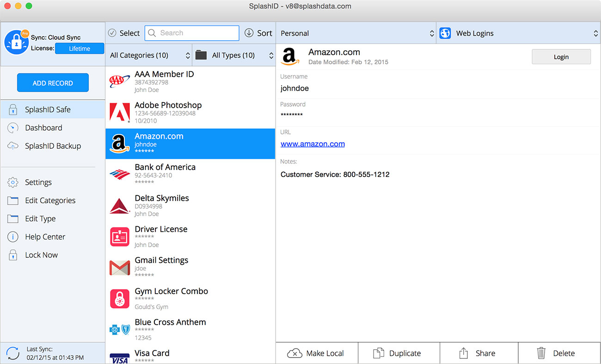The width and height of the screenshot is (601, 364).
Task: Click the Delta Skymiles logo icon
Action: coord(120,206)
